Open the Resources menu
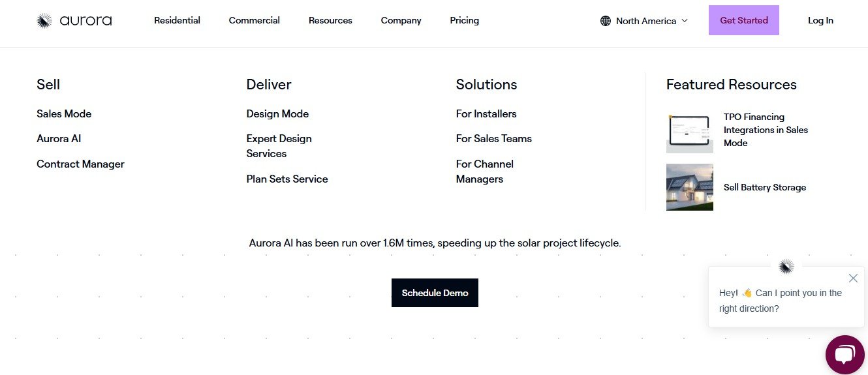This screenshot has width=868, height=375. tap(330, 20)
